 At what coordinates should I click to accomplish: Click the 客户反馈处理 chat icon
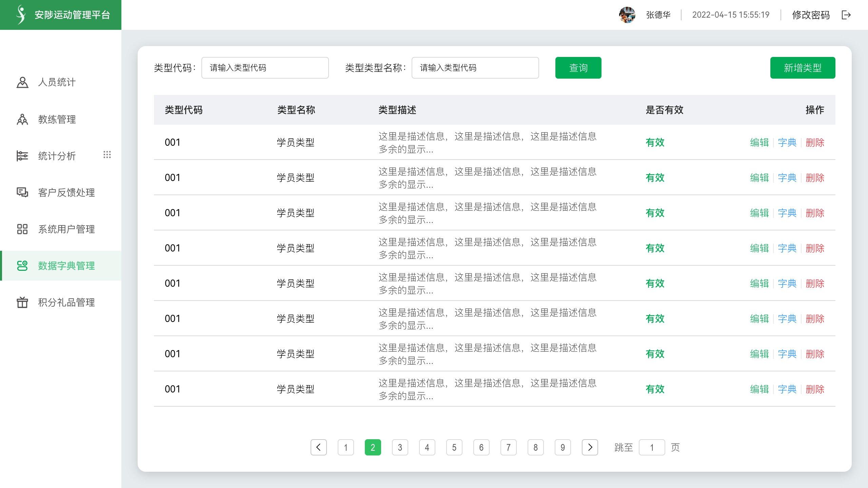pyautogui.click(x=22, y=192)
